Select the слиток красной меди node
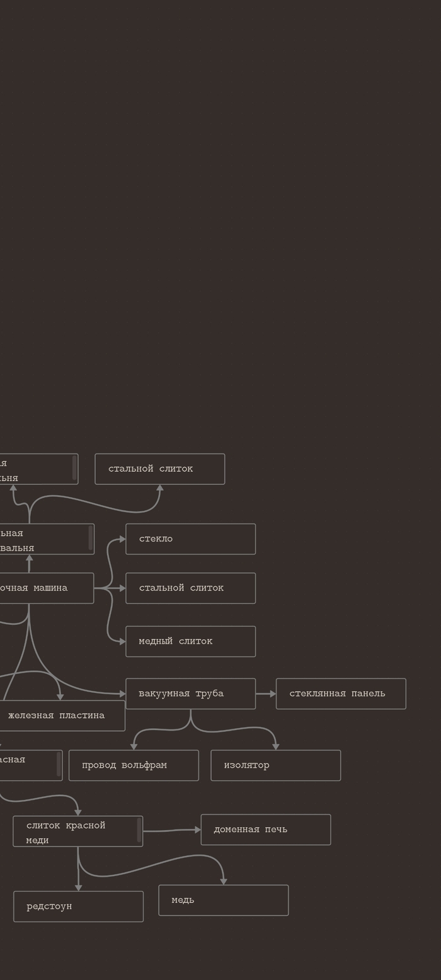The image size is (441, 980). [72, 831]
